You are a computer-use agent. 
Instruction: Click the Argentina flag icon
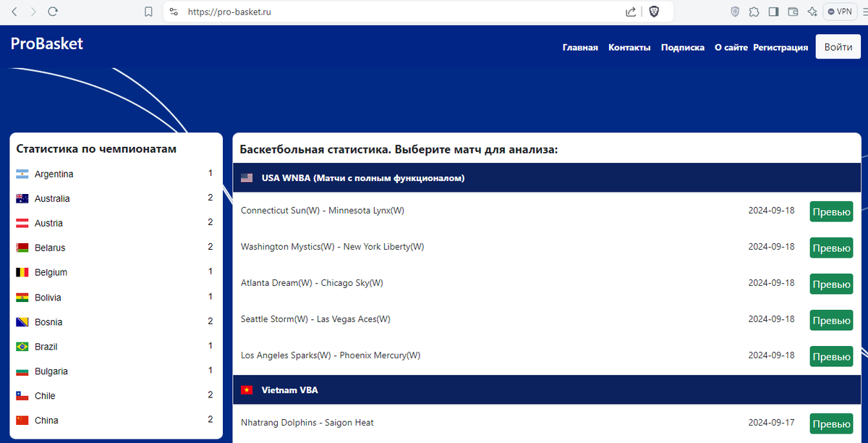(22, 174)
